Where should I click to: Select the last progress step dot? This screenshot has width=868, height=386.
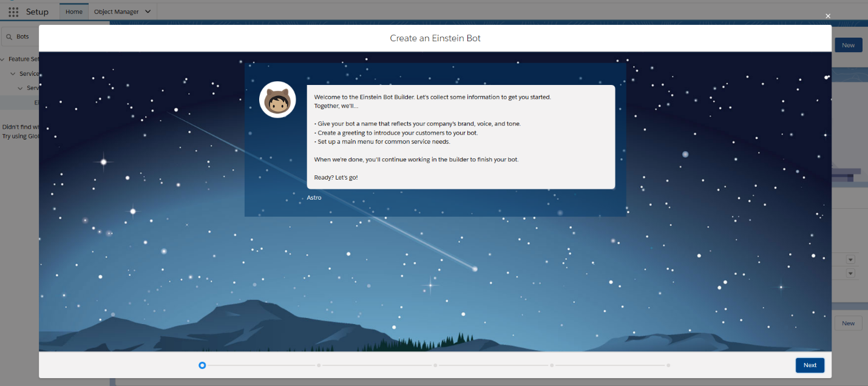coord(668,365)
